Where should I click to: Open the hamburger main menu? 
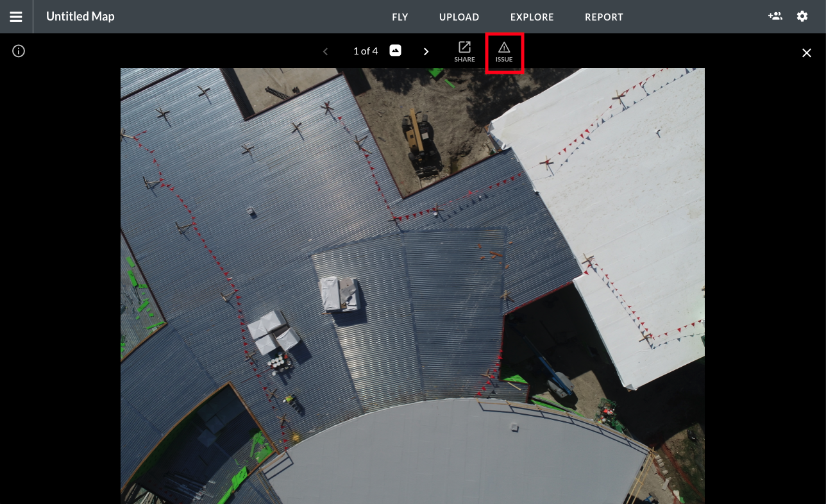coord(16,17)
